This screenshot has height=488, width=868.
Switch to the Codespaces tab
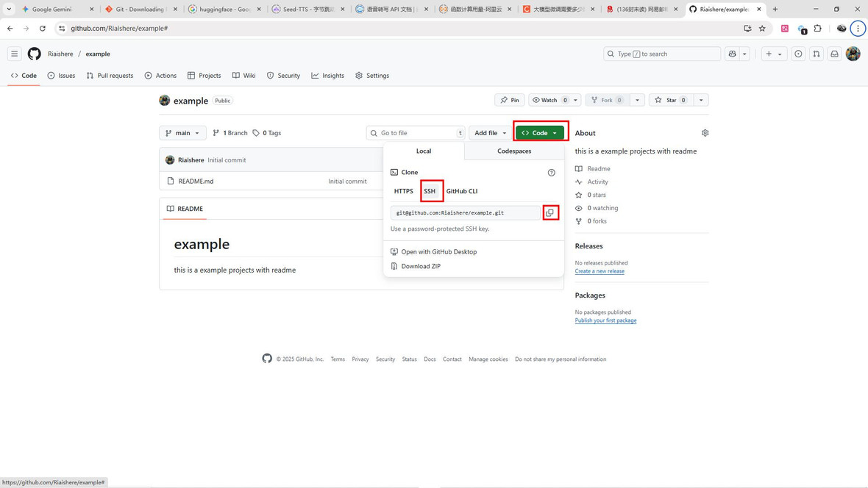click(x=514, y=151)
